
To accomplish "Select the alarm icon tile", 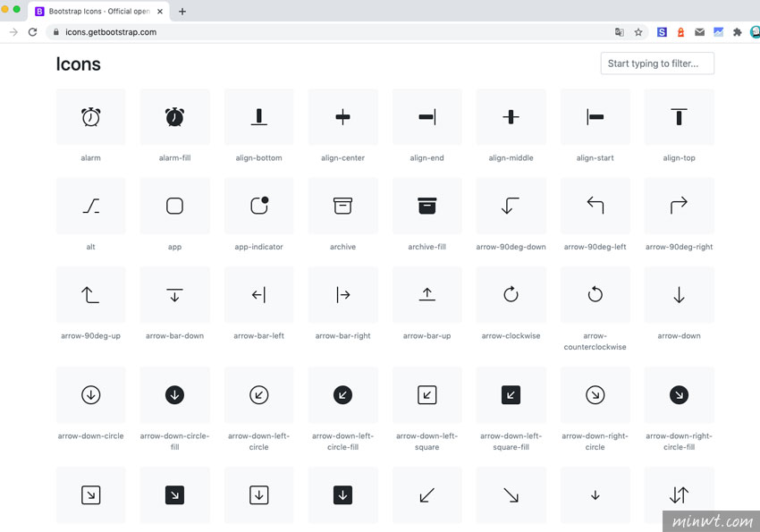I will click(x=90, y=117).
